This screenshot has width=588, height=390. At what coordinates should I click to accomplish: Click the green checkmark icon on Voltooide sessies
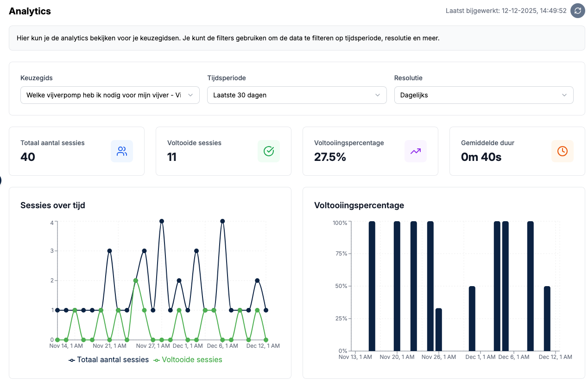[269, 151]
